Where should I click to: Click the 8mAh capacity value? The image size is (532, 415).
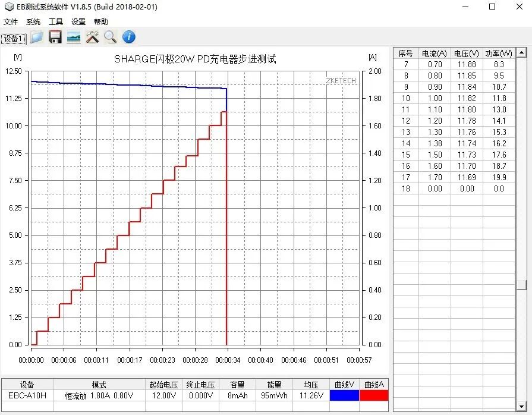[x=238, y=395]
